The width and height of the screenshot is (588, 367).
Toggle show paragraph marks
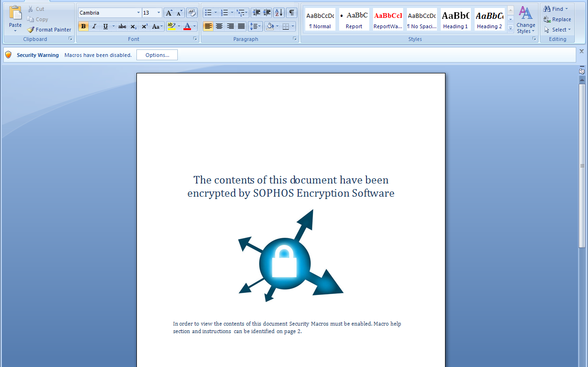[x=292, y=13]
